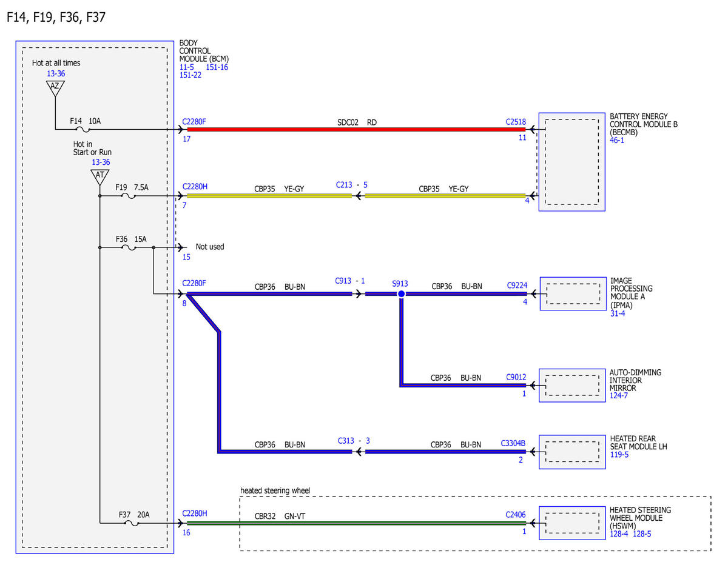Click the F19 7.5A fuse symbol
This screenshot has height=562, width=728.
tap(129, 196)
